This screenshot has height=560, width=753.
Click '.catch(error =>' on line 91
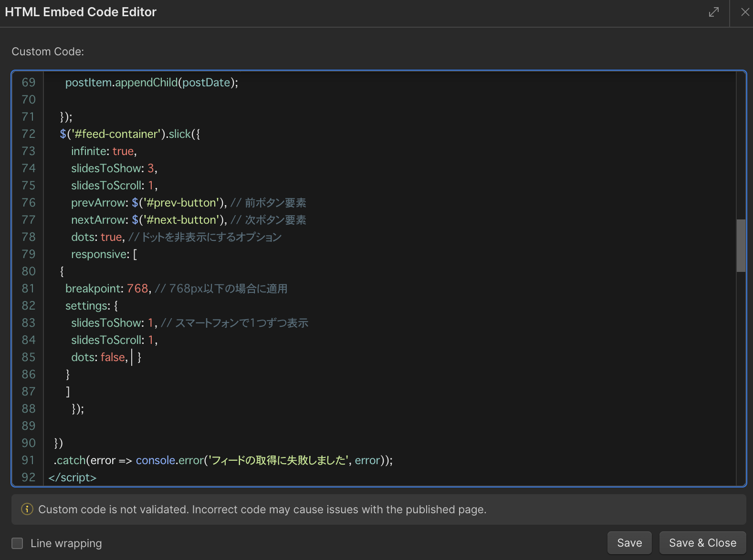coord(93,460)
